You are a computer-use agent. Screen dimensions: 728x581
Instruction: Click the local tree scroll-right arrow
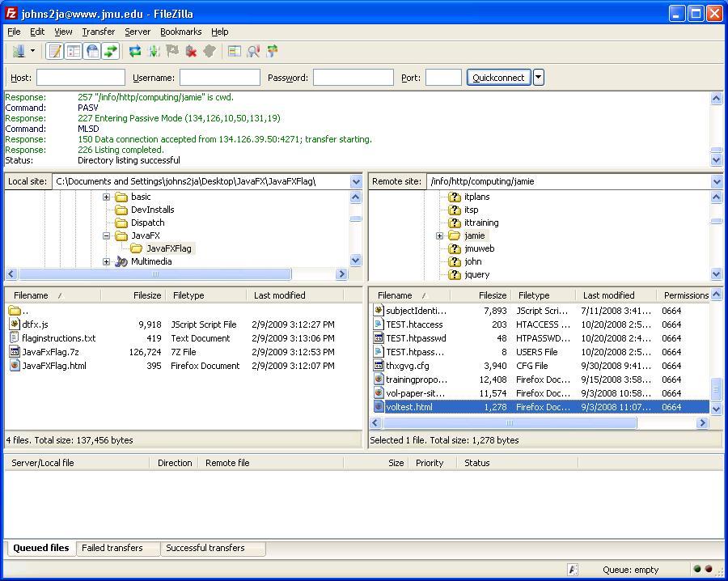(x=341, y=274)
